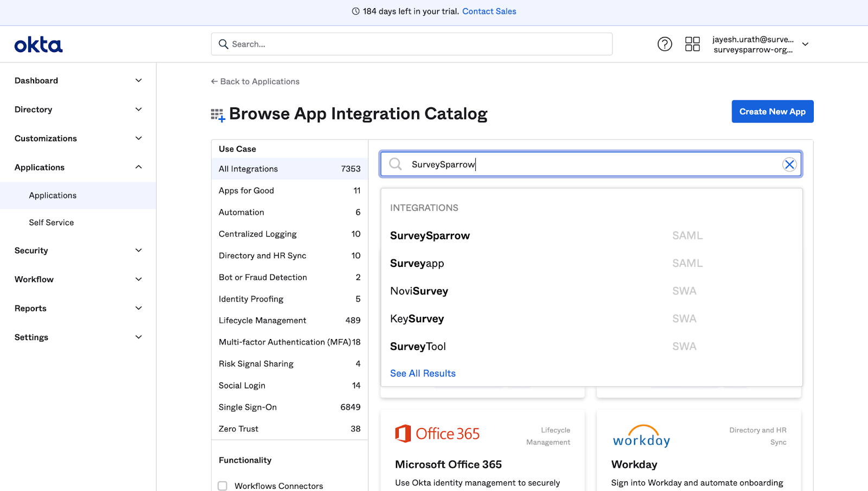Select Self Service in the sidebar
The image size is (868, 491).
coord(52,222)
